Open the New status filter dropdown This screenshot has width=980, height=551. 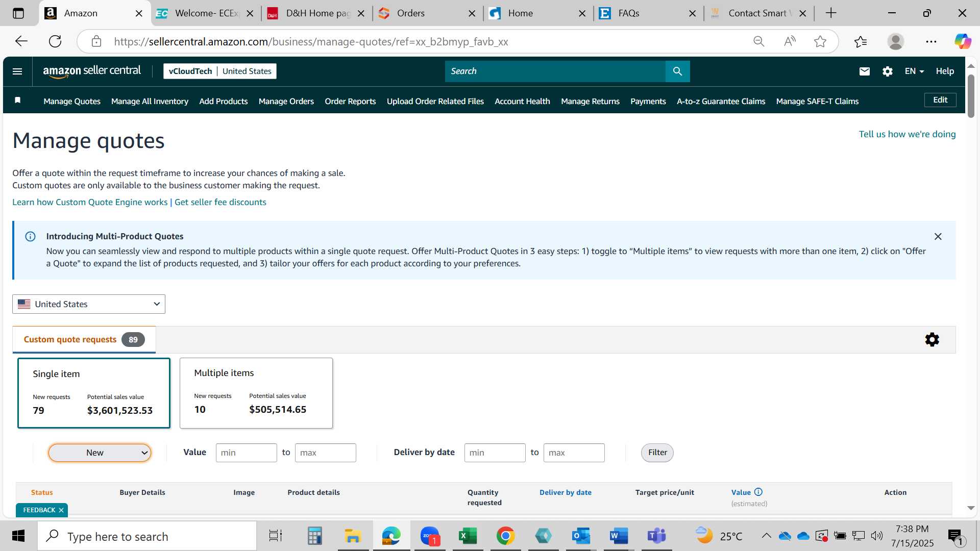100,453
